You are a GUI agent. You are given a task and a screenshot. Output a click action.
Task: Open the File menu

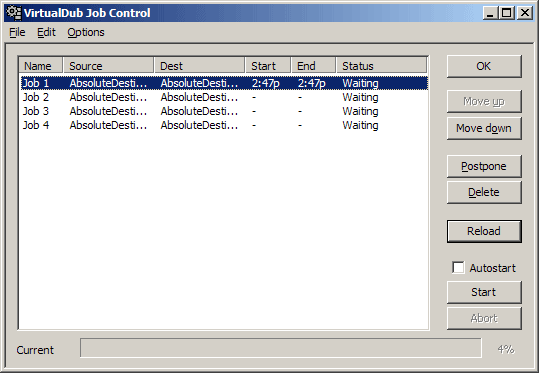(17, 32)
